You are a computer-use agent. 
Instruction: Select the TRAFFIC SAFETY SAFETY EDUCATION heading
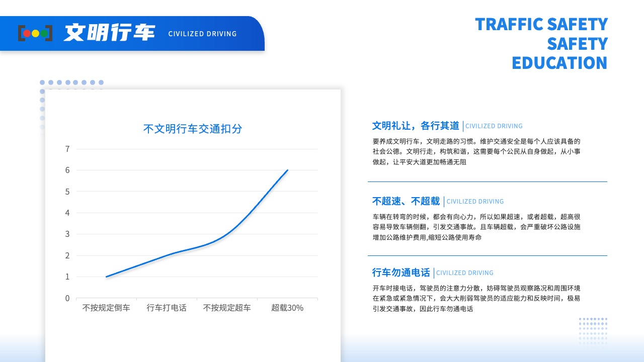[x=541, y=43]
